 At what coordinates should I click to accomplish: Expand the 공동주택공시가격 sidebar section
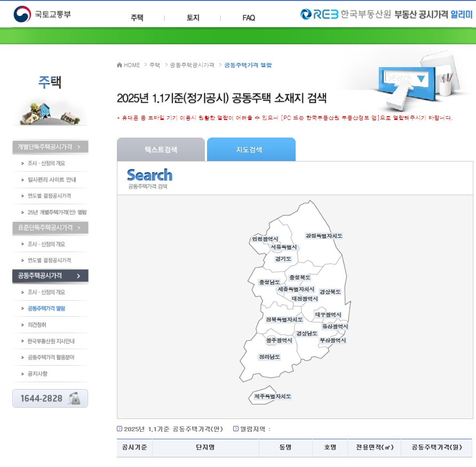[50, 276]
